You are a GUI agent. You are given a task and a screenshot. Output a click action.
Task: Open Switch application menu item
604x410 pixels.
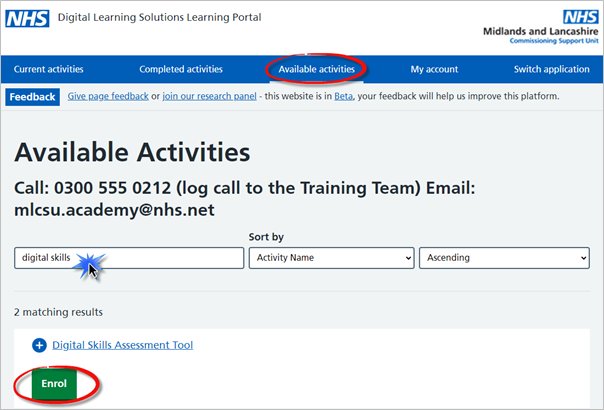[552, 69]
